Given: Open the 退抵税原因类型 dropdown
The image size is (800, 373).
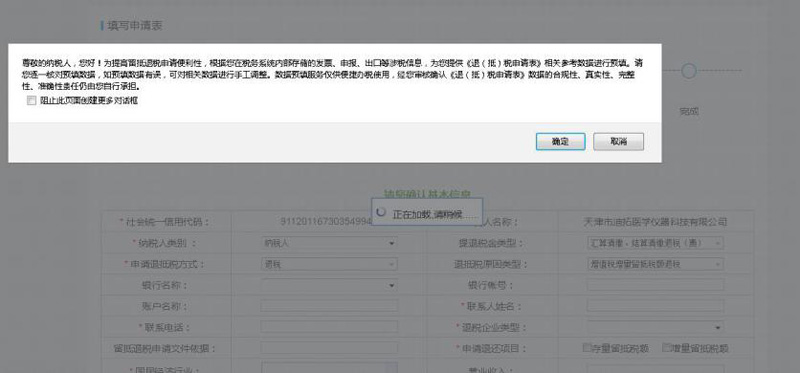Looking at the screenshot, I should [x=655, y=264].
